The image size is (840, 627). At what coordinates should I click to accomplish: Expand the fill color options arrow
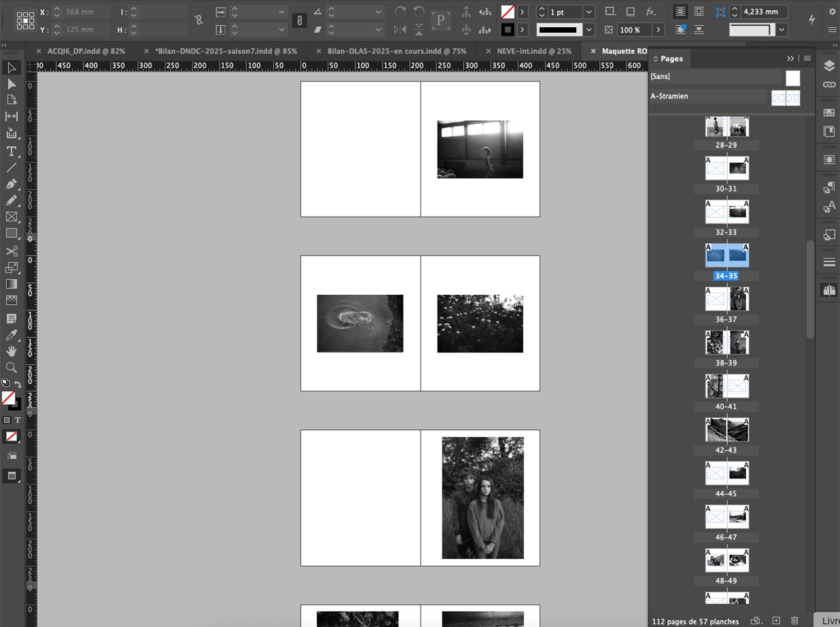tap(523, 12)
